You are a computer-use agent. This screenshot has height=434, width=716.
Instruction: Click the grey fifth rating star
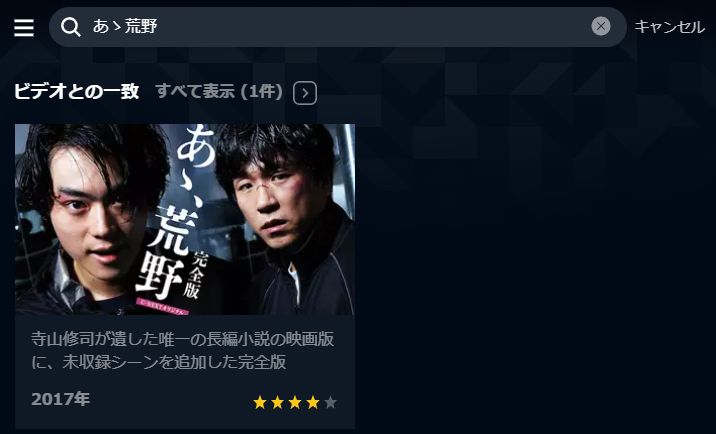[x=330, y=402]
